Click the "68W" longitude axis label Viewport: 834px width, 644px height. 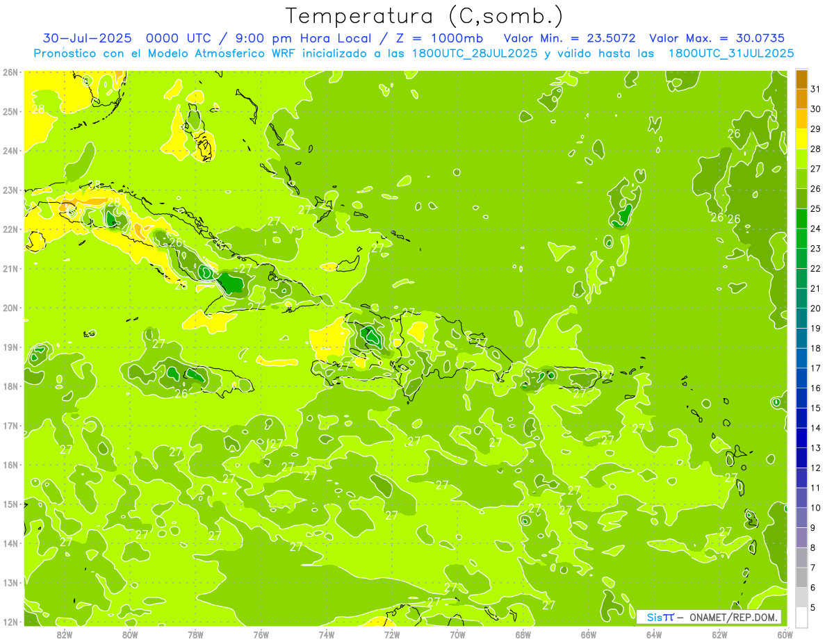pos(523,634)
